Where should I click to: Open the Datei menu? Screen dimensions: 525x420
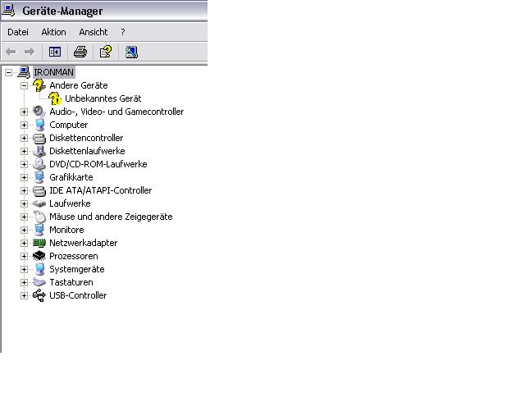(18, 32)
